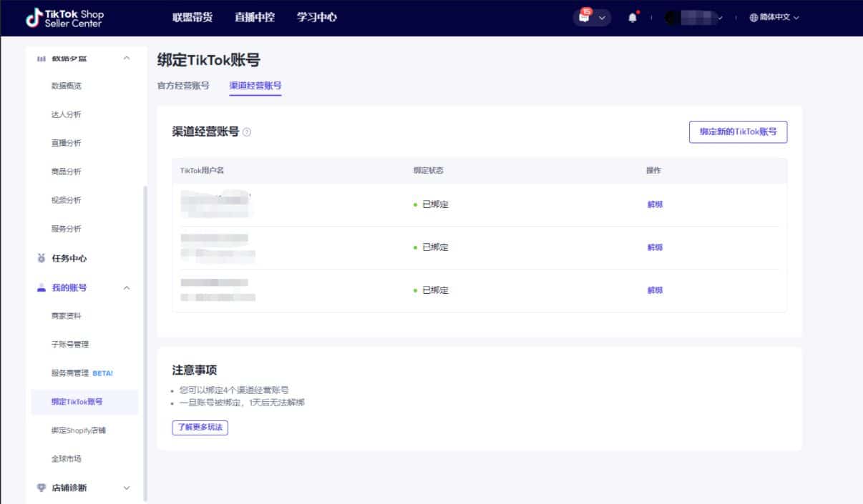This screenshot has height=504, width=863.
Task: Click the sidebar vertical scrollbar
Action: [145, 343]
